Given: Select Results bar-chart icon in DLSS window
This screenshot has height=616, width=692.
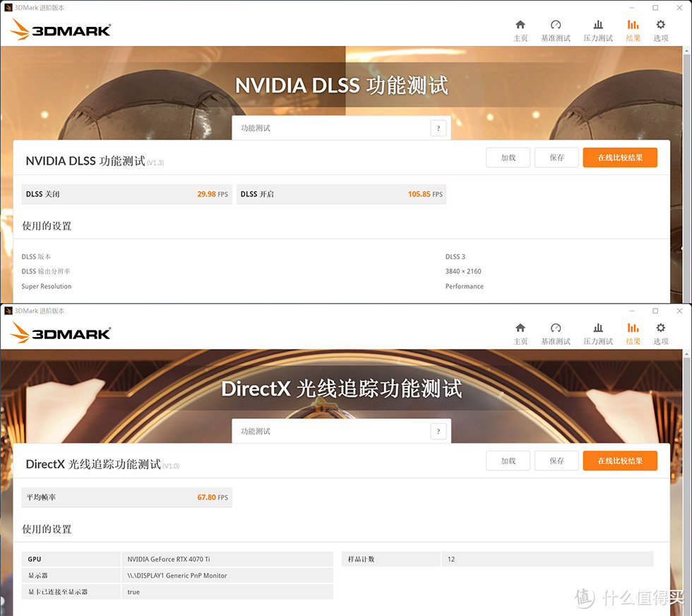Looking at the screenshot, I should coord(633,25).
